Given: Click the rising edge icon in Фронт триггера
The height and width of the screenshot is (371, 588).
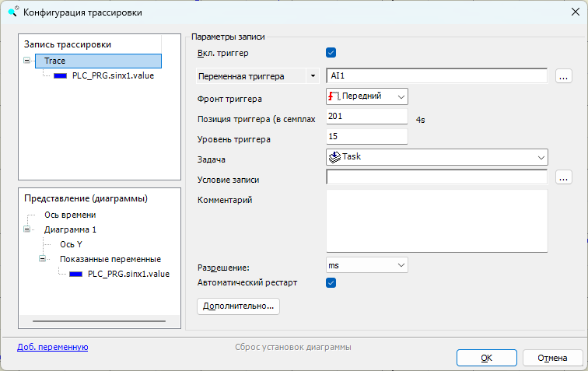Looking at the screenshot, I should click(x=334, y=96).
